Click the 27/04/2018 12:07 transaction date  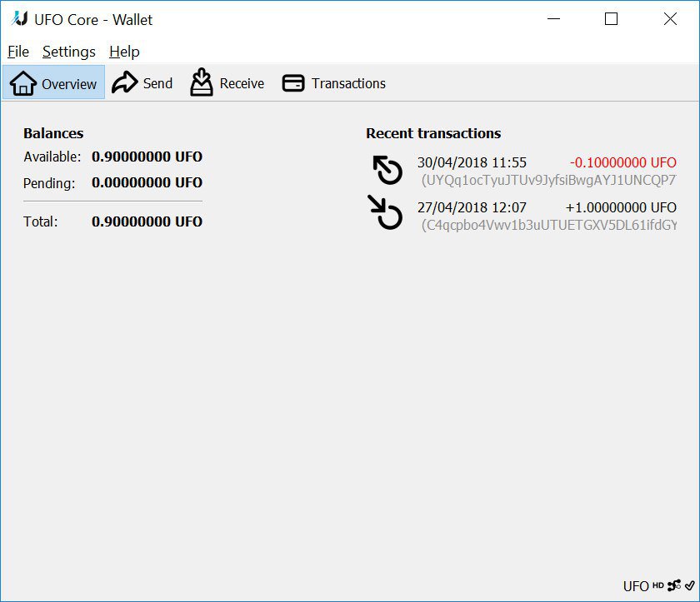472,207
